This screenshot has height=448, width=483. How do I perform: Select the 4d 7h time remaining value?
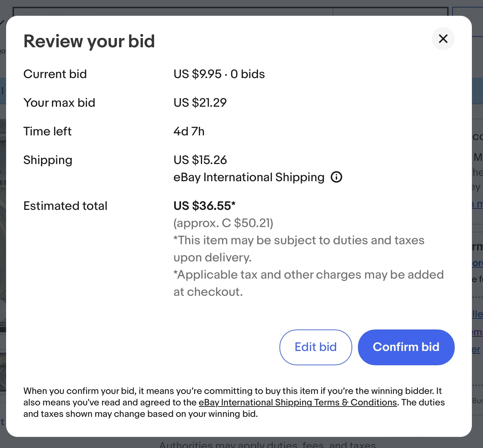[x=189, y=131]
